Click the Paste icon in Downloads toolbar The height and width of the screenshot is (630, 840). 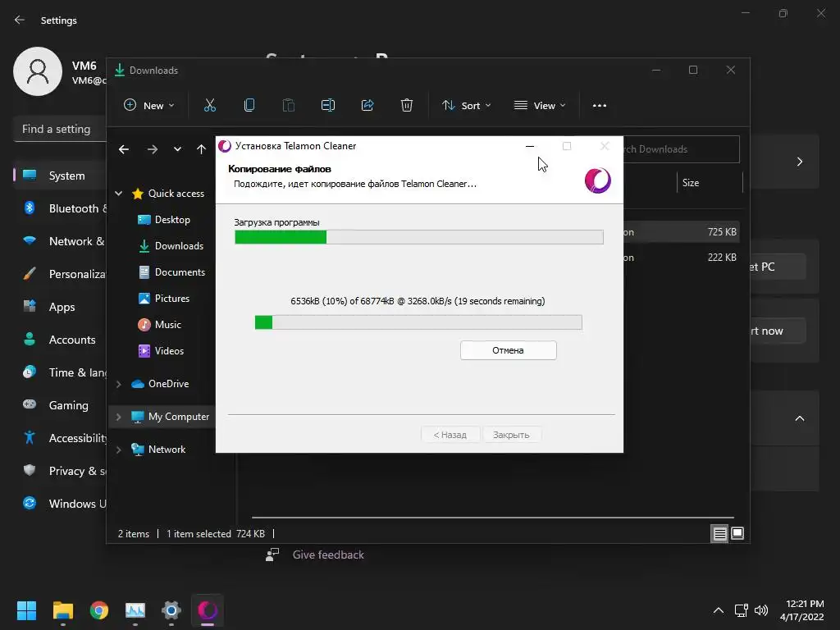pos(288,106)
